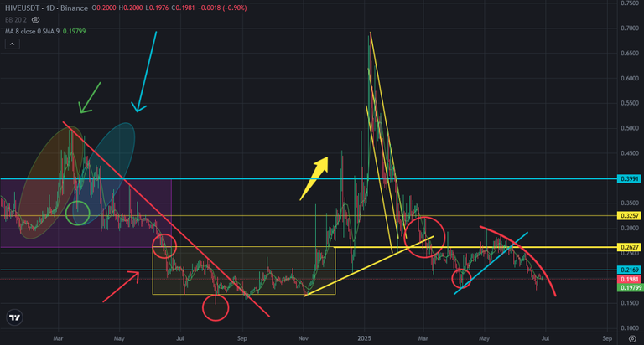Select the 2025 label on the time axis
The height and width of the screenshot is (345, 644).
(x=364, y=338)
